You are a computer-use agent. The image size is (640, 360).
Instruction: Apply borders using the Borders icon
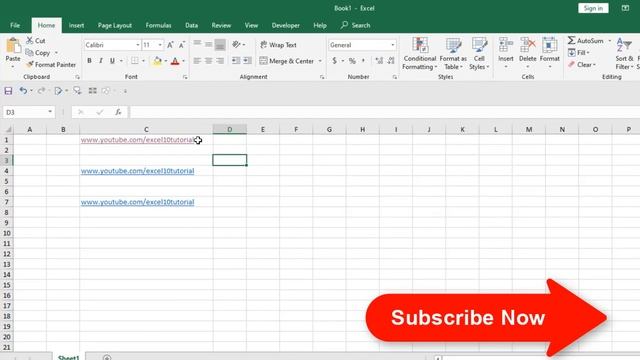pyautogui.click(x=134, y=61)
